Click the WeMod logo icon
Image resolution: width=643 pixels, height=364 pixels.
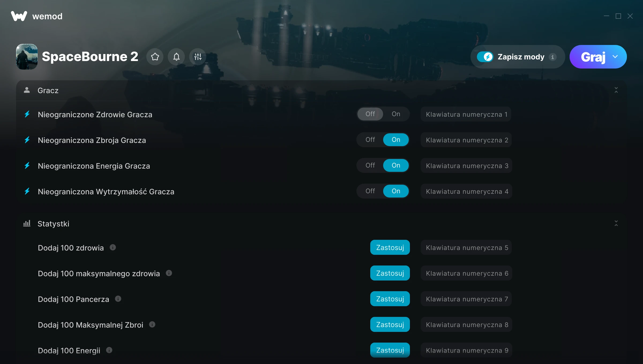[19, 16]
